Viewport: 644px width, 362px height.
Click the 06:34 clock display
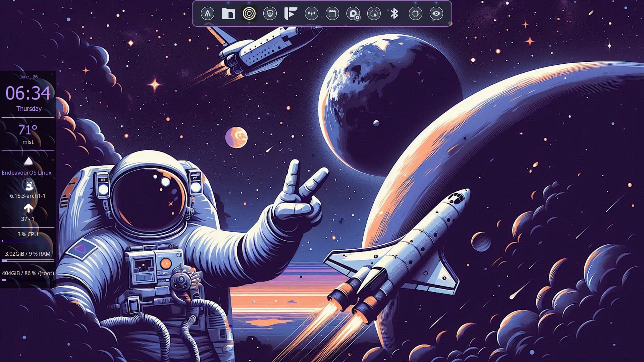pyautogui.click(x=28, y=93)
